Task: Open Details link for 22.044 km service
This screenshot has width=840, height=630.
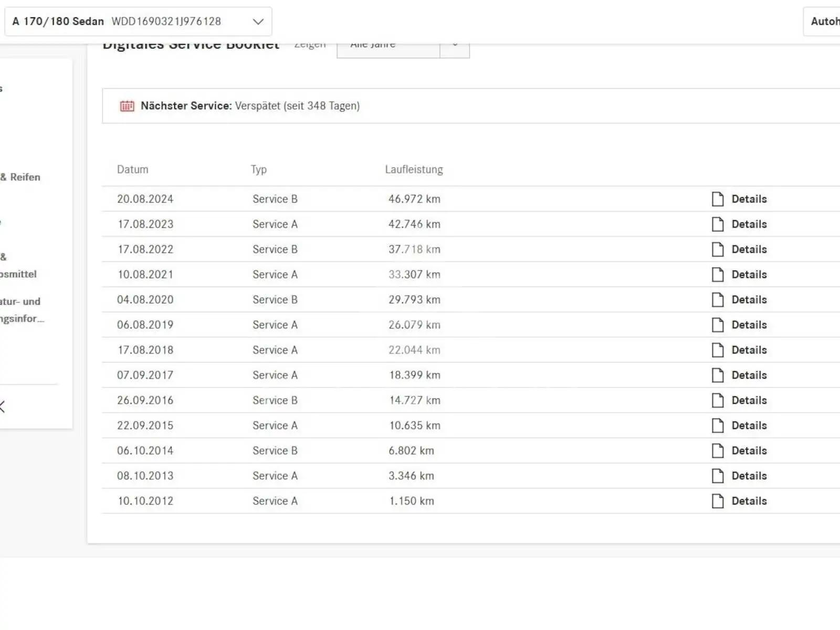Action: pos(749,350)
